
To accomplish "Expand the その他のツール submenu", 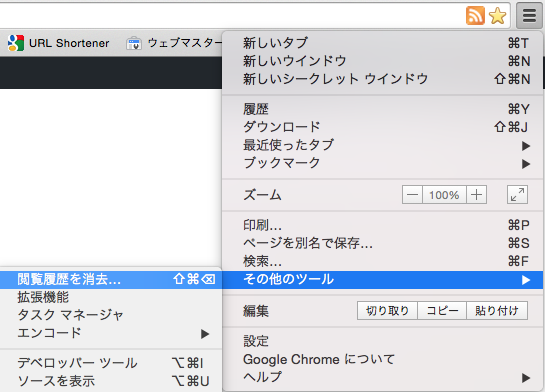I will point(382,280).
